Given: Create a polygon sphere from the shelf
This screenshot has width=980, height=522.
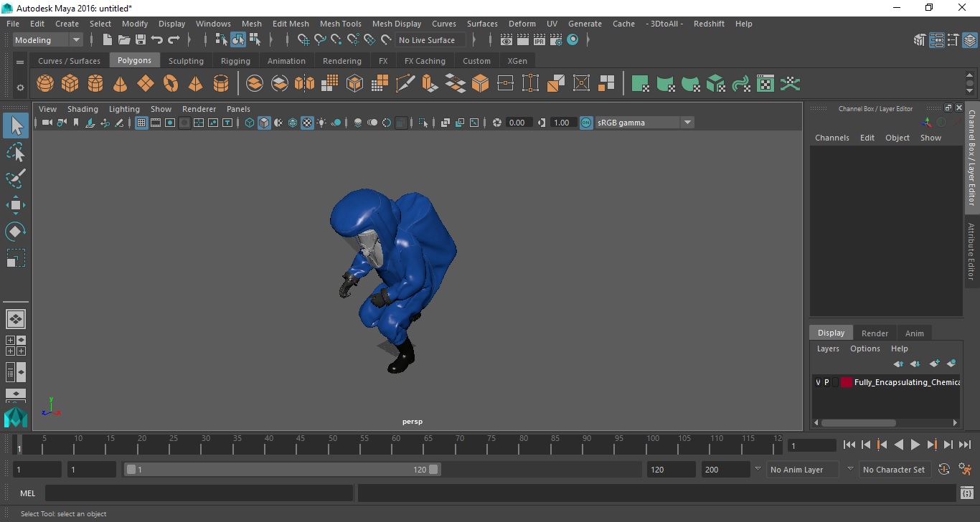Looking at the screenshot, I should 45,84.
